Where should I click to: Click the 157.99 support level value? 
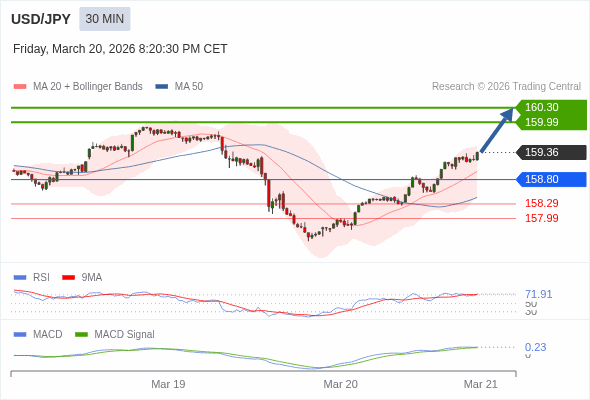coord(541,218)
